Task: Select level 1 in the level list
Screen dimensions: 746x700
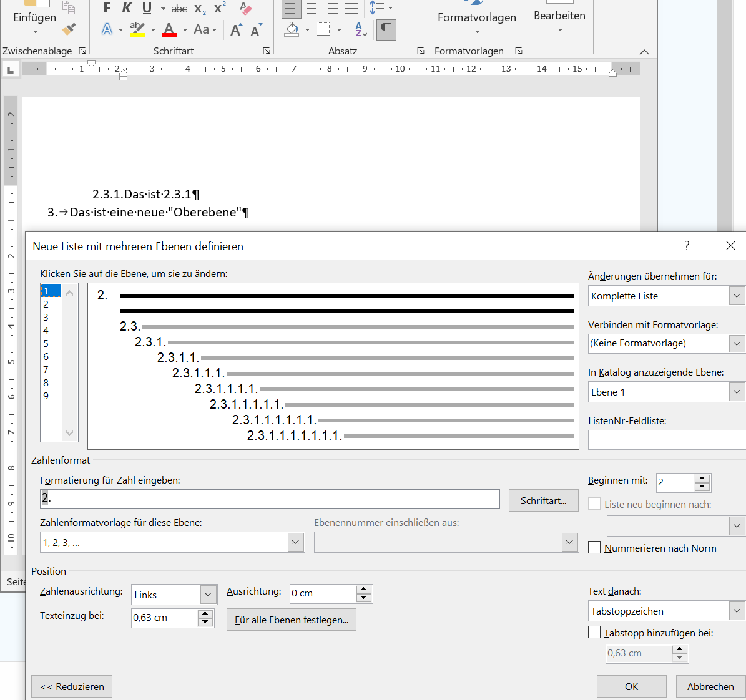Action: (51, 291)
